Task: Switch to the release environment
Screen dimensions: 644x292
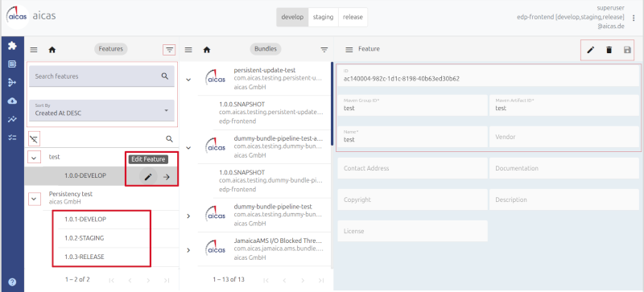Action: pyautogui.click(x=353, y=17)
